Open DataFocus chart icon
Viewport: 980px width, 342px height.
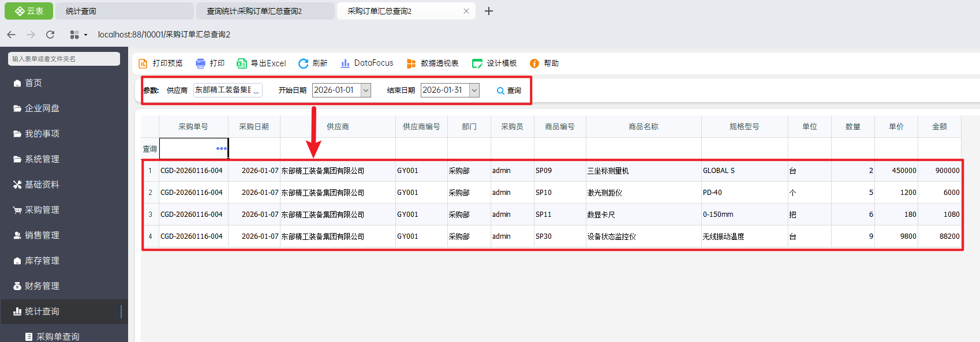(345, 63)
